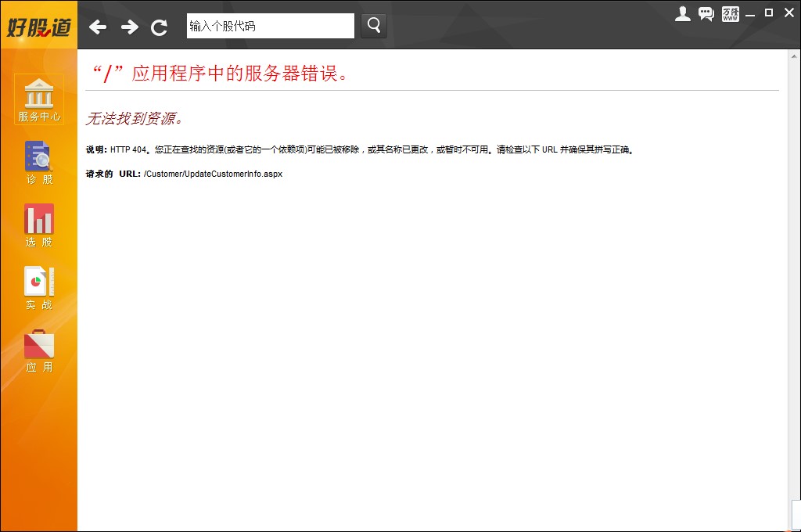This screenshot has height=532, width=801.
Task: Focus the 输入个股代码 stock code field
Action: (270, 26)
